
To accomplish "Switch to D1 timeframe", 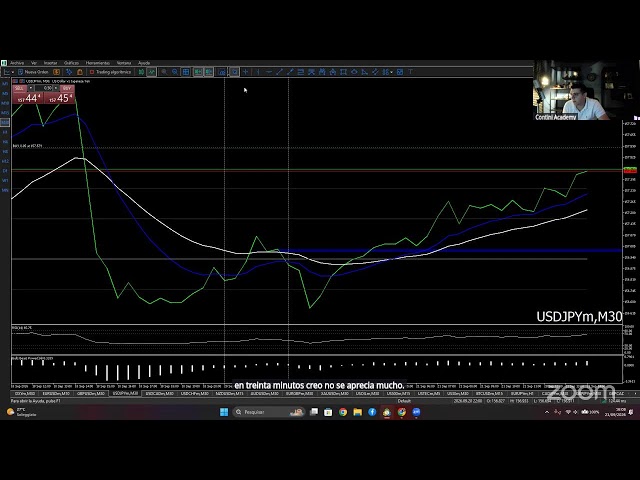I will point(5,171).
